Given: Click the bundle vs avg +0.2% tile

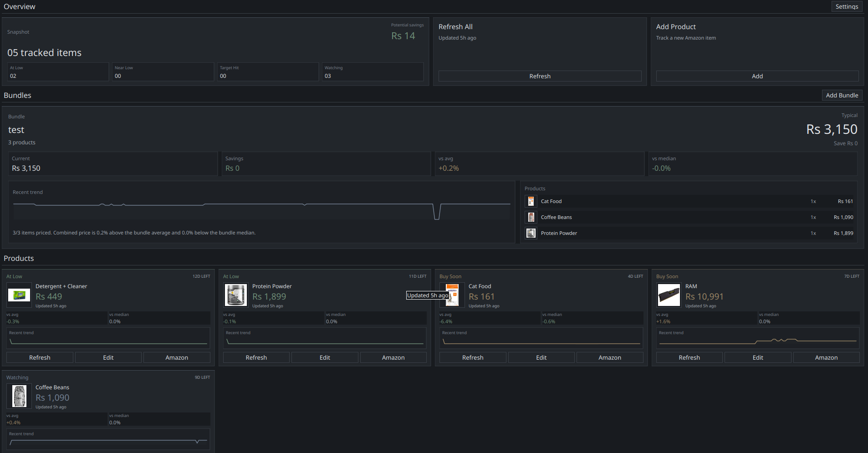Looking at the screenshot, I should coord(539,163).
